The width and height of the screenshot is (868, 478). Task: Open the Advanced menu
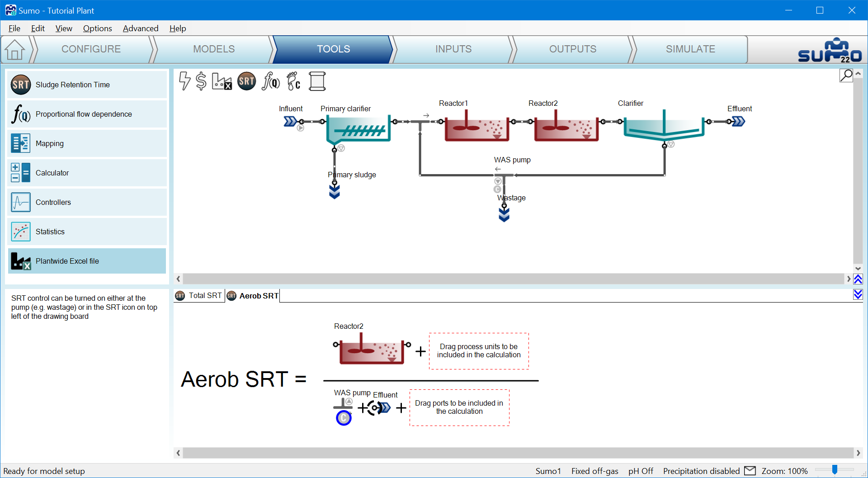tap(140, 28)
